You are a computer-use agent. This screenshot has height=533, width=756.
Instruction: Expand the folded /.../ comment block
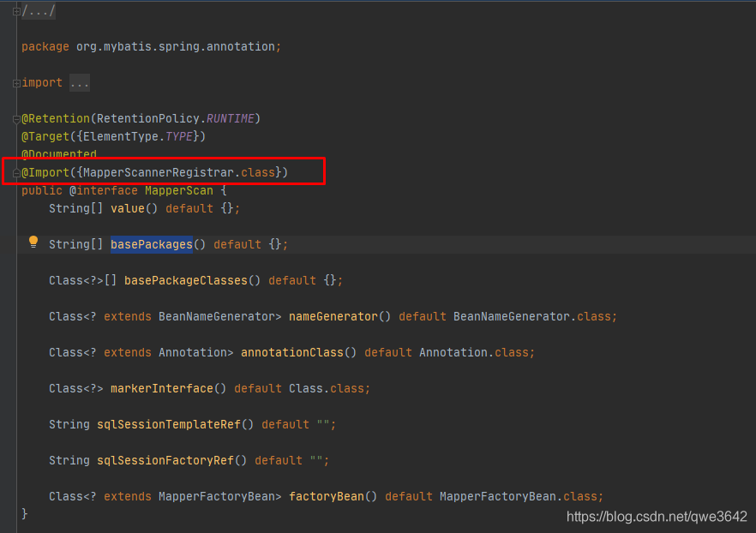click(x=16, y=11)
